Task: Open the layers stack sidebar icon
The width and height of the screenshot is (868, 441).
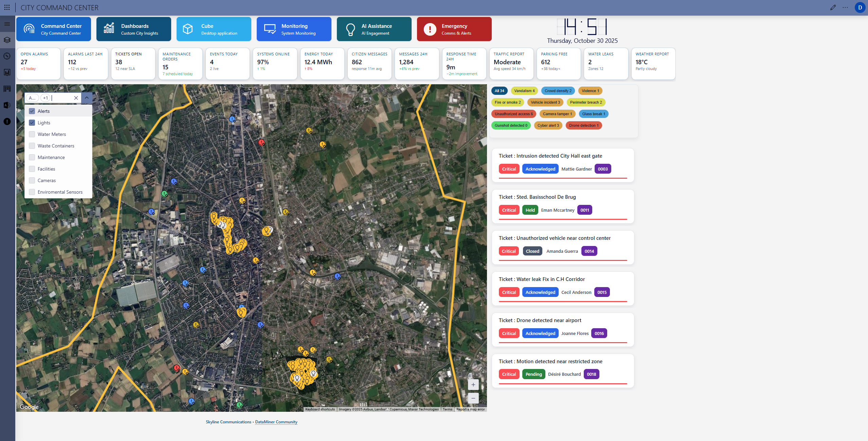Action: 7,40
